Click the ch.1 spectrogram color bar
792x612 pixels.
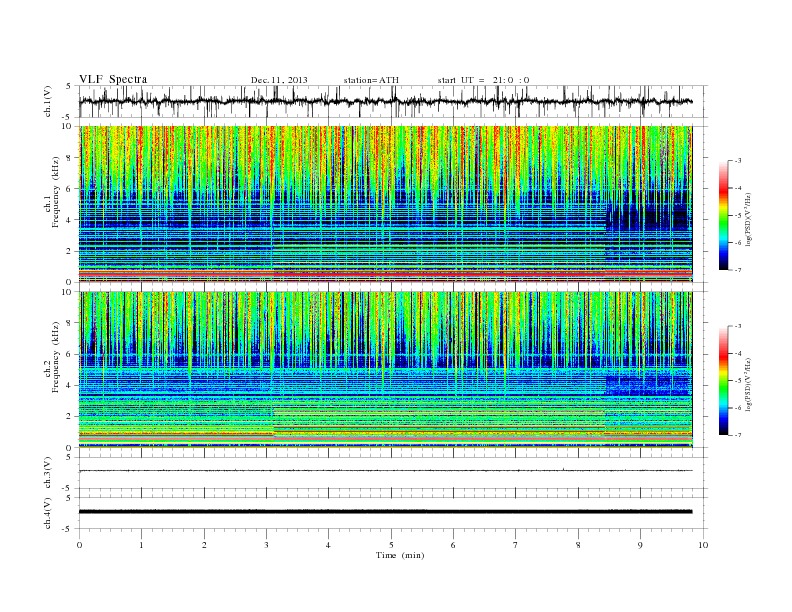point(724,215)
